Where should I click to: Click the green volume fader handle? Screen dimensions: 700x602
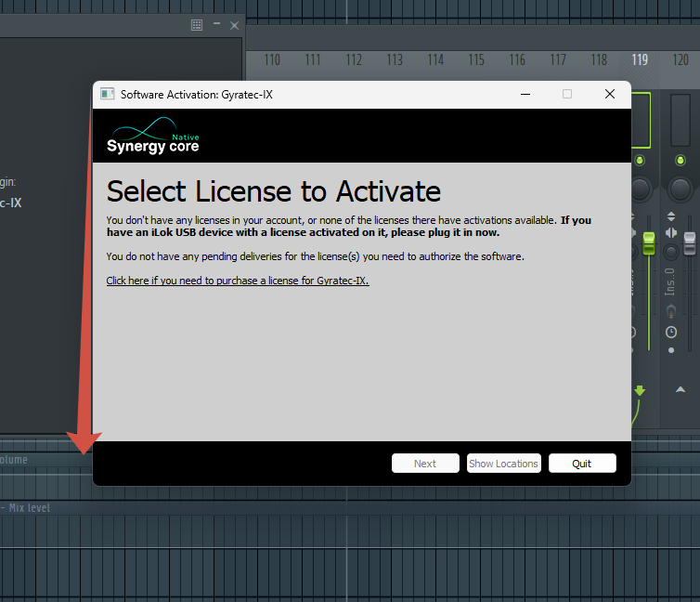tap(649, 243)
